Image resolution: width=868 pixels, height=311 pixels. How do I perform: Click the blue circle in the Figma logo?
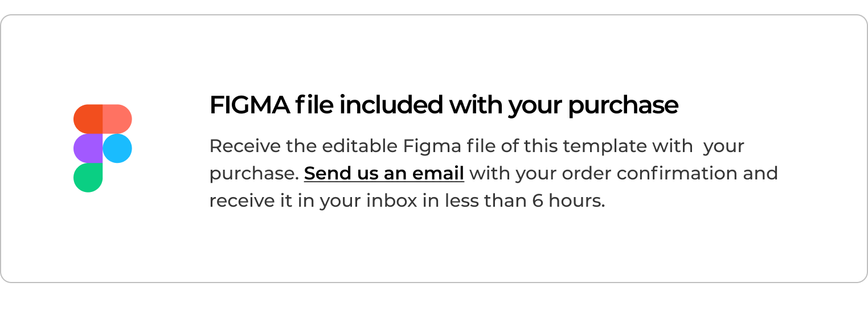pos(117,148)
